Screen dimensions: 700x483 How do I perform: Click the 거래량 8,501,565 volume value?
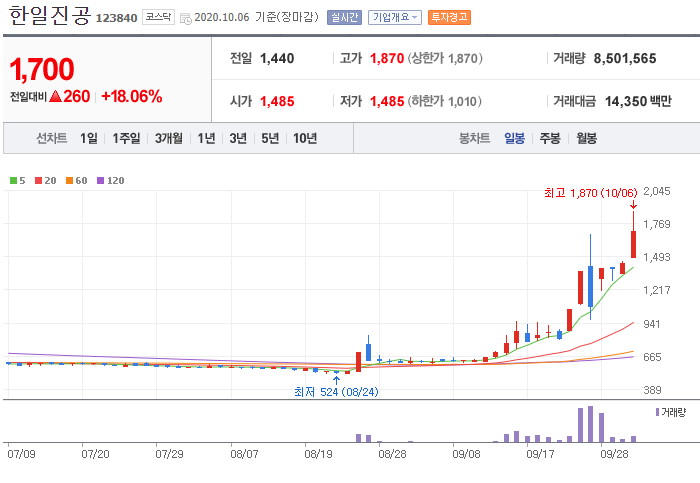625,58
